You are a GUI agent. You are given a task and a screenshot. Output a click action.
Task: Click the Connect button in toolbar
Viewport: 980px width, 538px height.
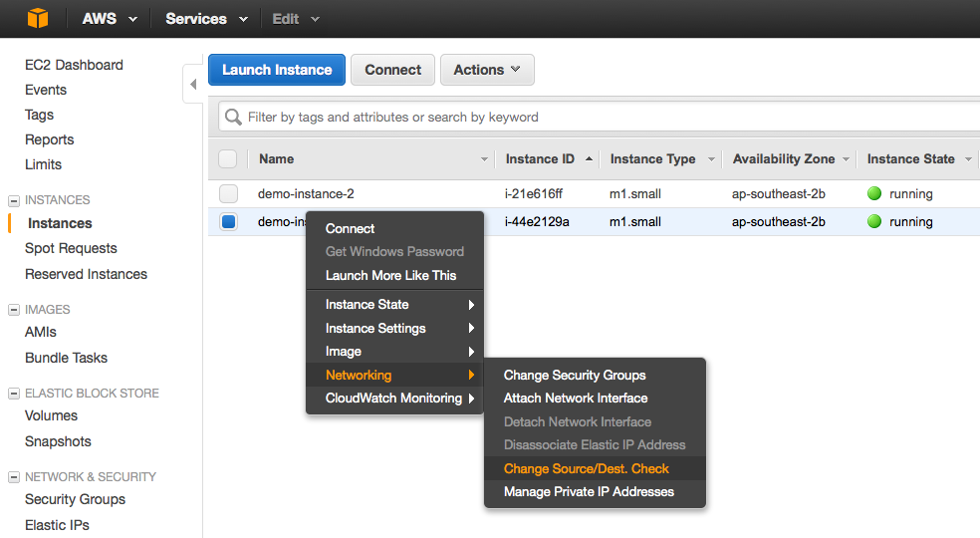coord(392,70)
